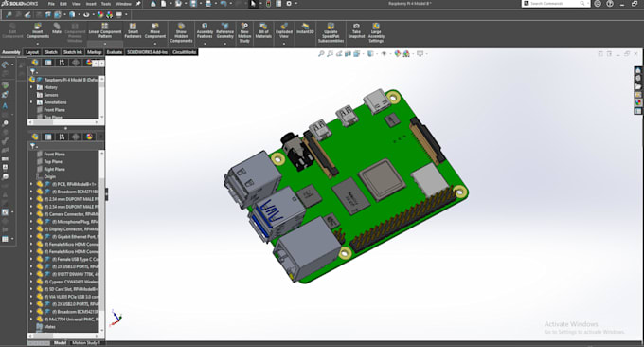Open Reference Geometry dropdown arrow
Image resolution: width=644 pixels, height=347 pixels.
224,44
